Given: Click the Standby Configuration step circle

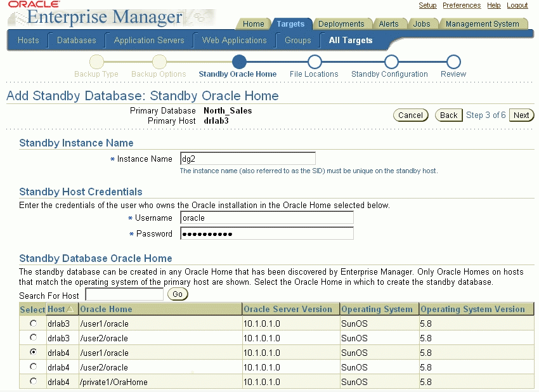Looking at the screenshot, I should click(x=391, y=62).
